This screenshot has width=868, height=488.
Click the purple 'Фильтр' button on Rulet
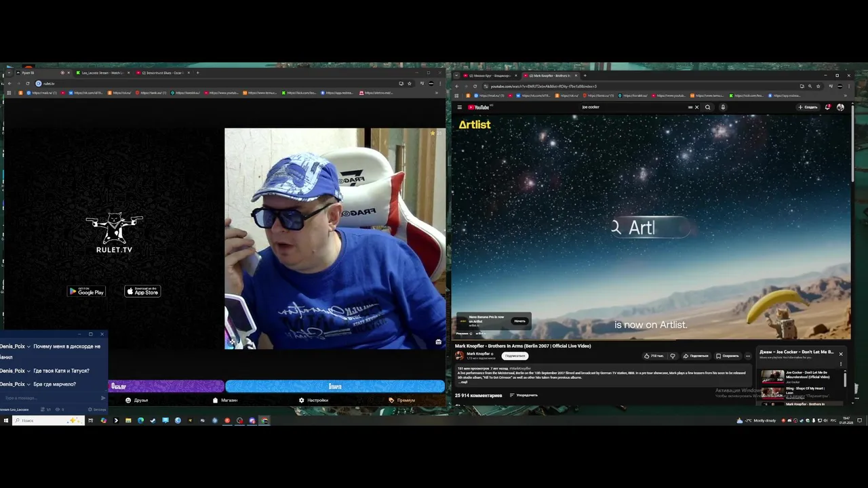pyautogui.click(x=166, y=386)
